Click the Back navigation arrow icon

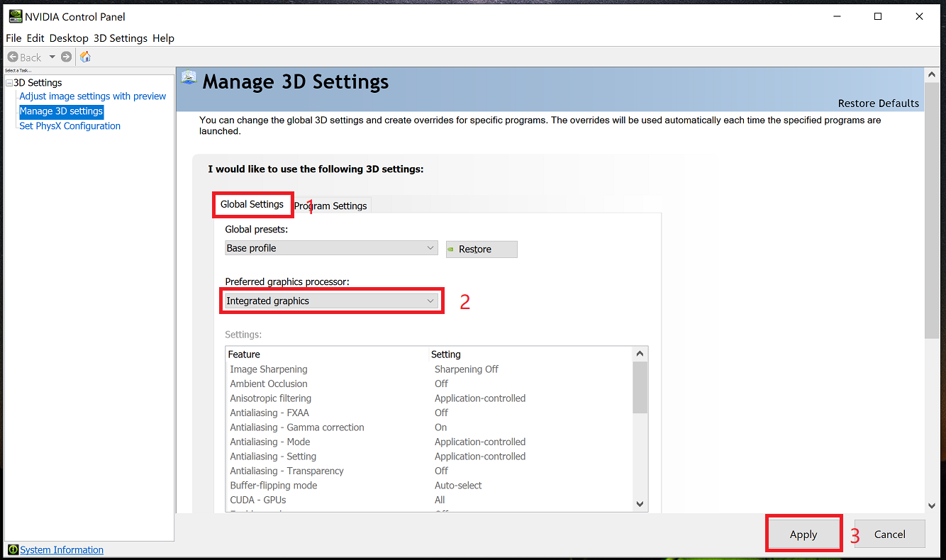click(13, 57)
